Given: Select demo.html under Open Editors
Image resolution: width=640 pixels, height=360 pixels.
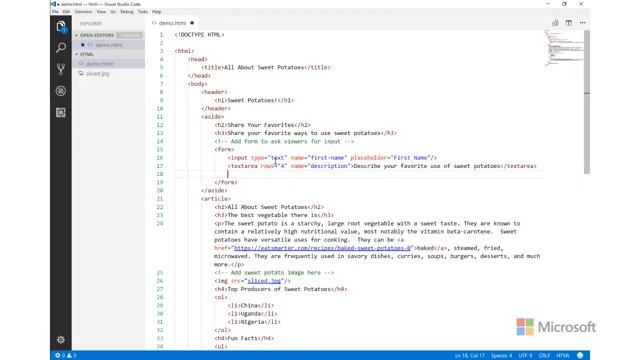Looking at the screenshot, I should click(x=108, y=45).
